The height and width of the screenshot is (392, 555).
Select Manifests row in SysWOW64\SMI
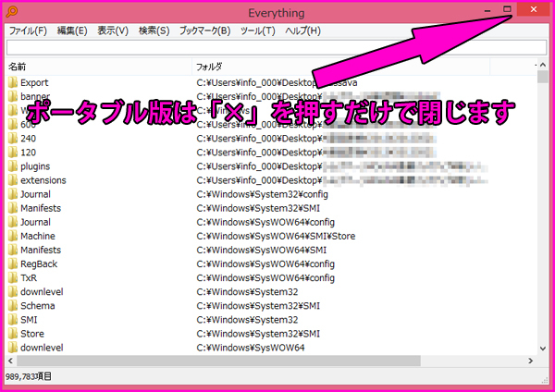point(271,250)
